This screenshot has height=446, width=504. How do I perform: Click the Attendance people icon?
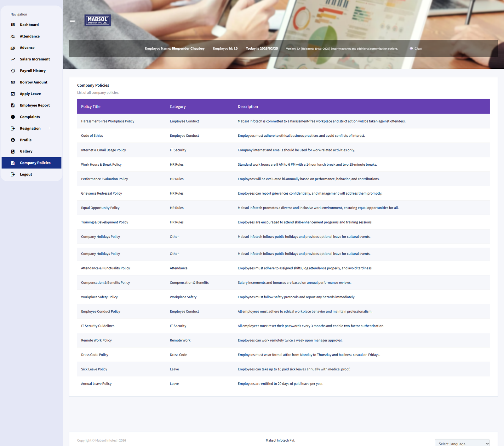pos(13,37)
